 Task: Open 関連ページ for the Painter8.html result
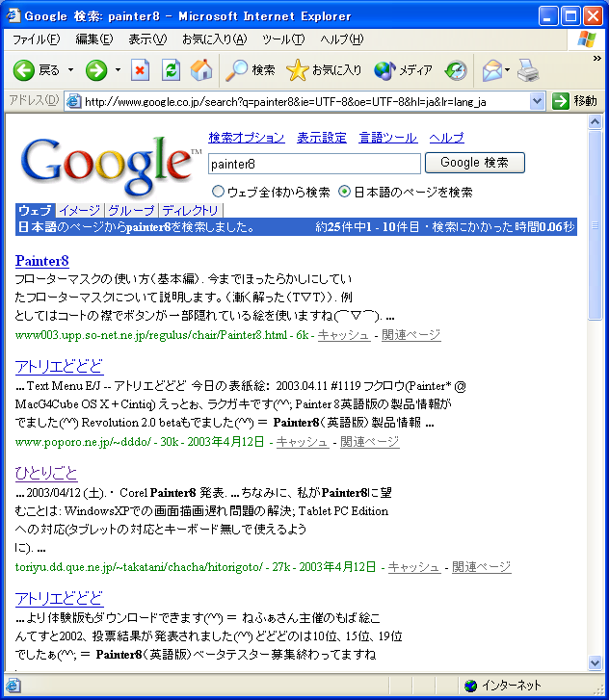(x=411, y=335)
